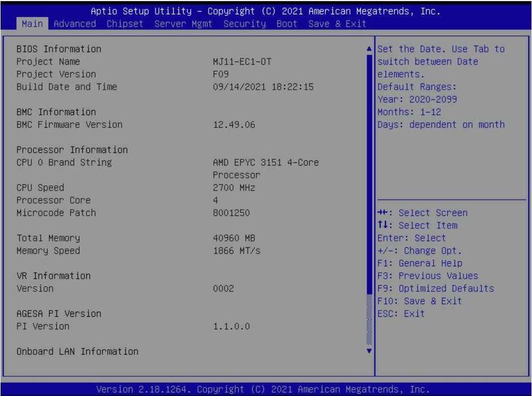Open the Advanced tab
532x396 pixels.
coord(75,24)
